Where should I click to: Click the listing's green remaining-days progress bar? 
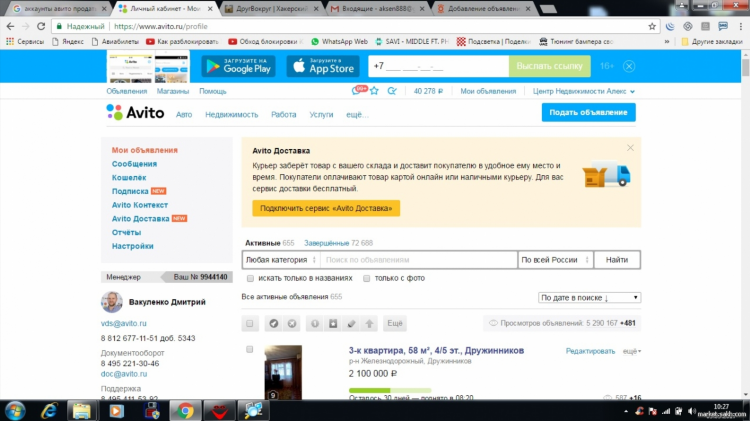click(390, 390)
